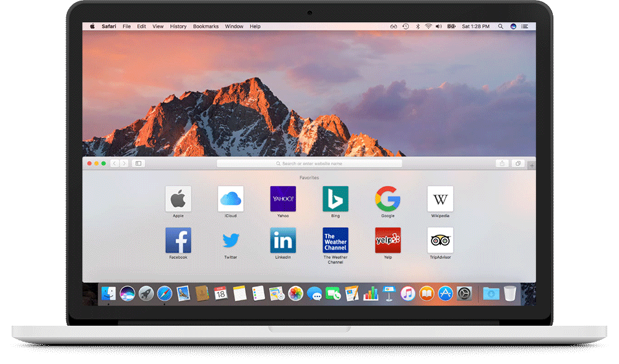
Task: Open the iCloud favorite tile
Action: pos(230,199)
